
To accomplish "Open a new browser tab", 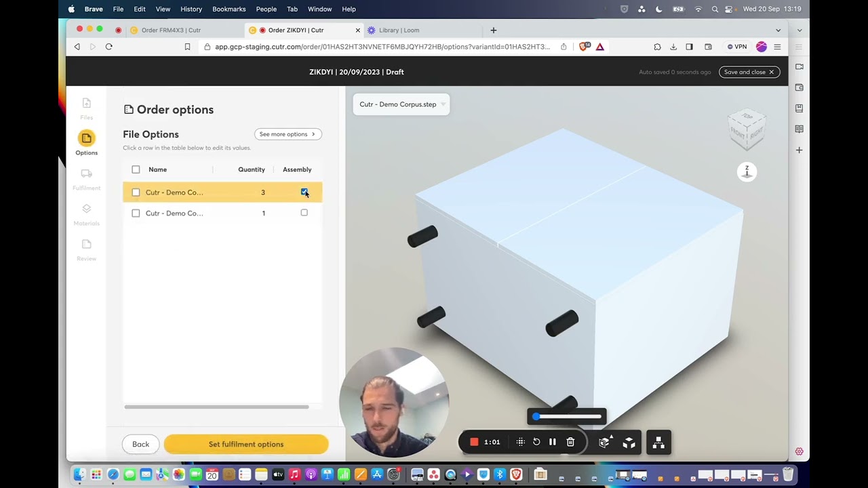I will [x=493, y=30].
